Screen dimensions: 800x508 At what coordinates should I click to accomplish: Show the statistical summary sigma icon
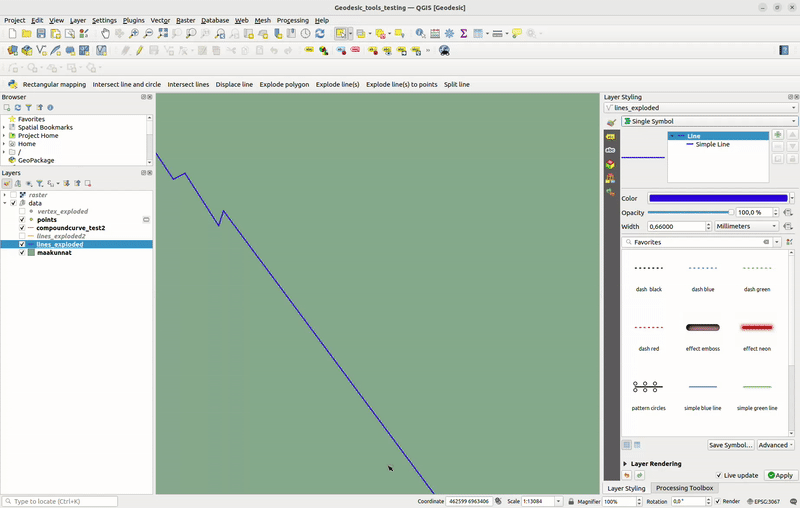coord(463,34)
